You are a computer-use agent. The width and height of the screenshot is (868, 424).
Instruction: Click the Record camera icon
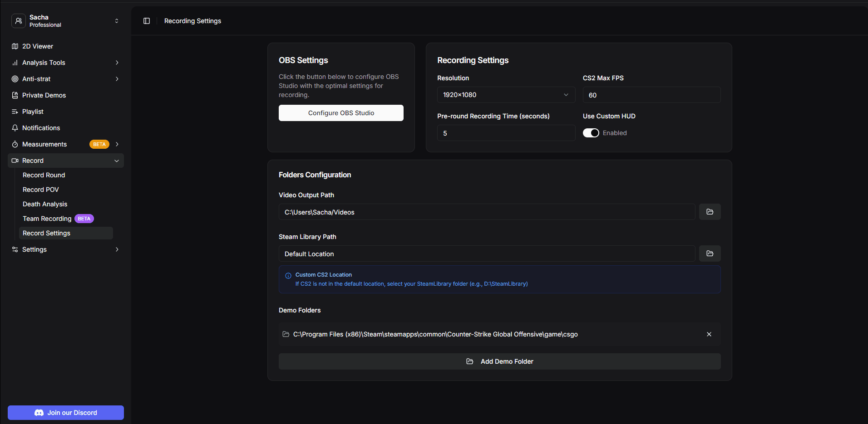(x=15, y=161)
